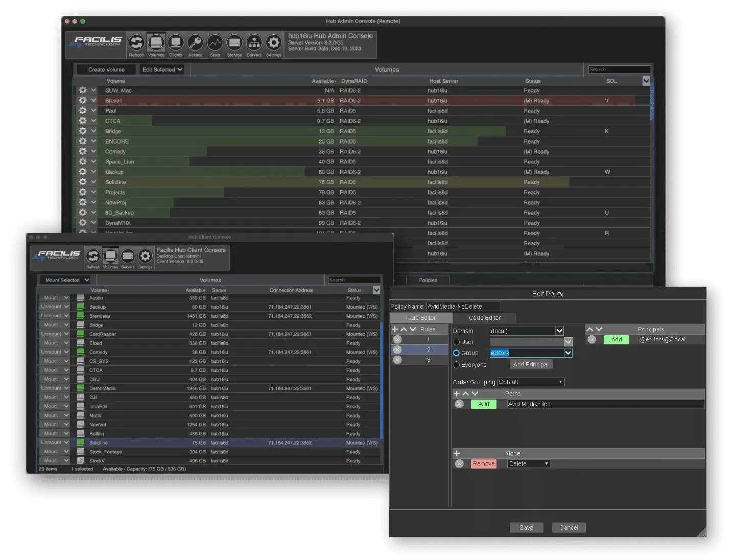Open the Clients view in Admin toolbar
The width and height of the screenshot is (734, 560).
(x=176, y=43)
